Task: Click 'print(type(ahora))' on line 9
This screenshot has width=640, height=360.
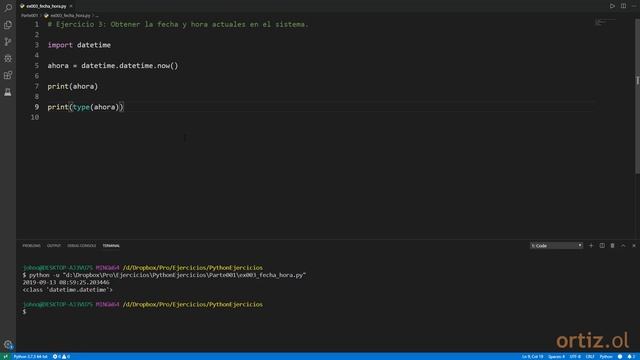Action: click(85, 107)
